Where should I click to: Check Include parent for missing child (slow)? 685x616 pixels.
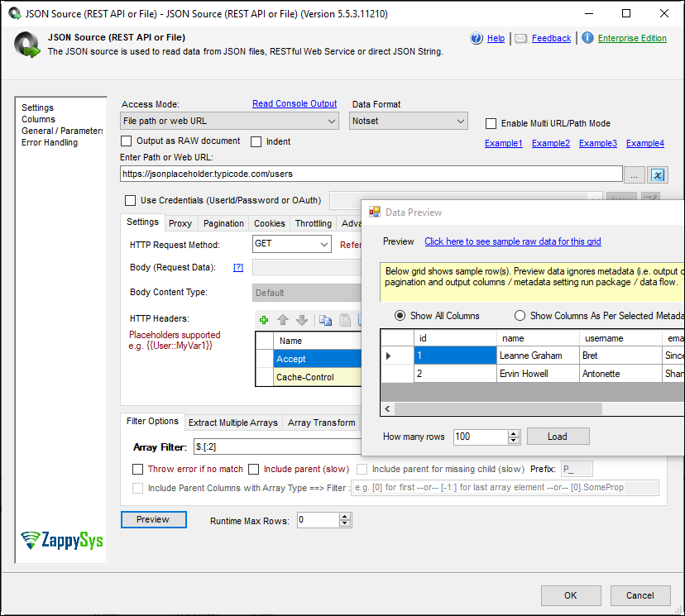[x=362, y=470]
